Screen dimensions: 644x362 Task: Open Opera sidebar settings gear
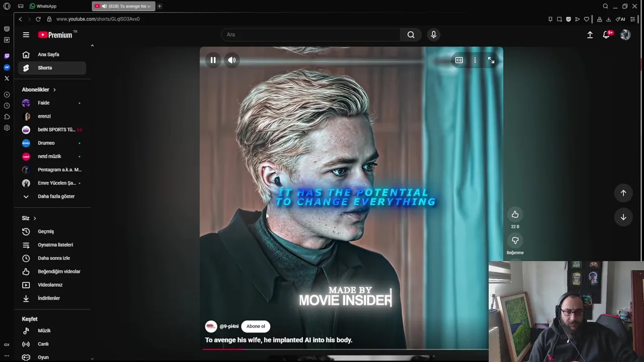pos(7,128)
